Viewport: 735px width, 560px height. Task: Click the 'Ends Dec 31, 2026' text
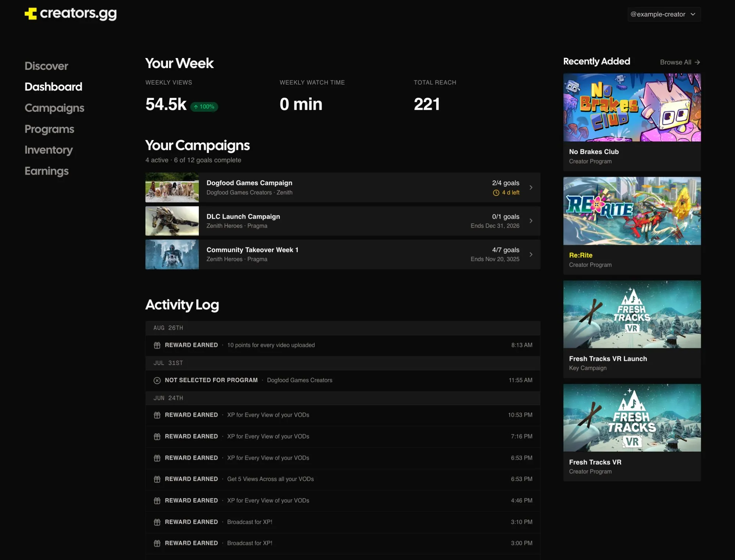coord(495,226)
